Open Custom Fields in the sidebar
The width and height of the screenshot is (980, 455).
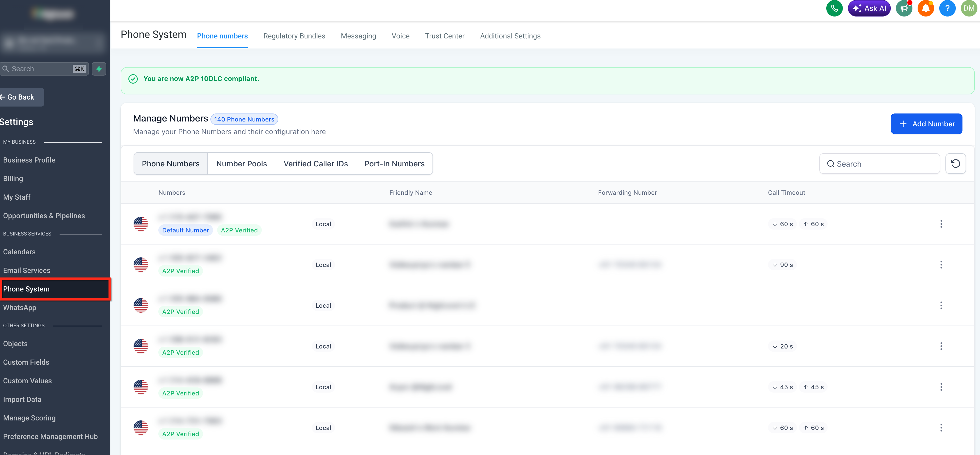[26, 362]
